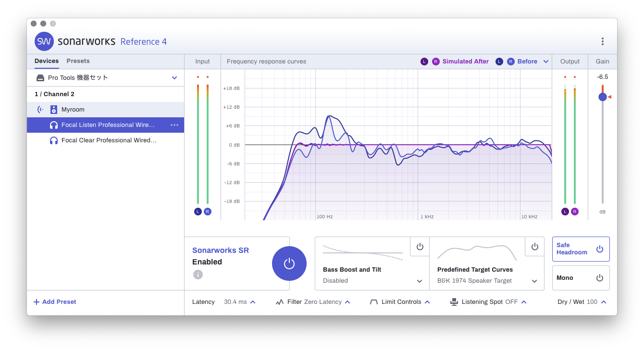Switch to the Presets tab
Screen dimensions: 644x351
(x=78, y=61)
